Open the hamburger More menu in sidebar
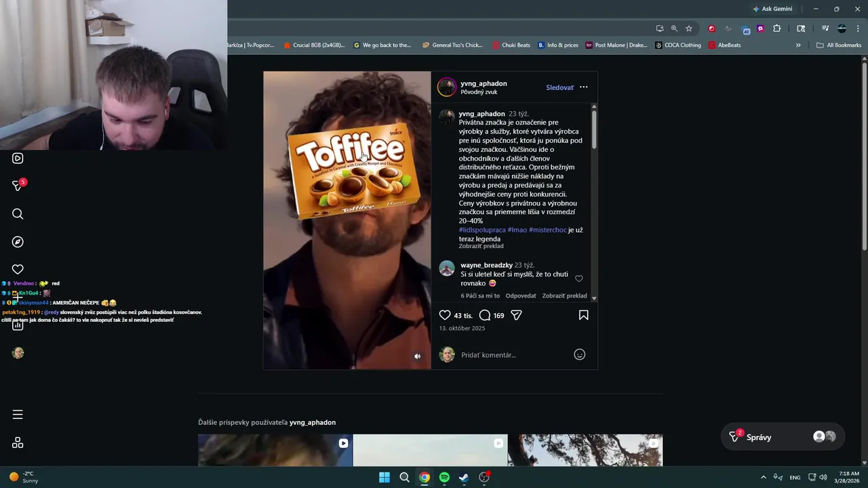Viewport: 868px width, 488px height. [18, 414]
